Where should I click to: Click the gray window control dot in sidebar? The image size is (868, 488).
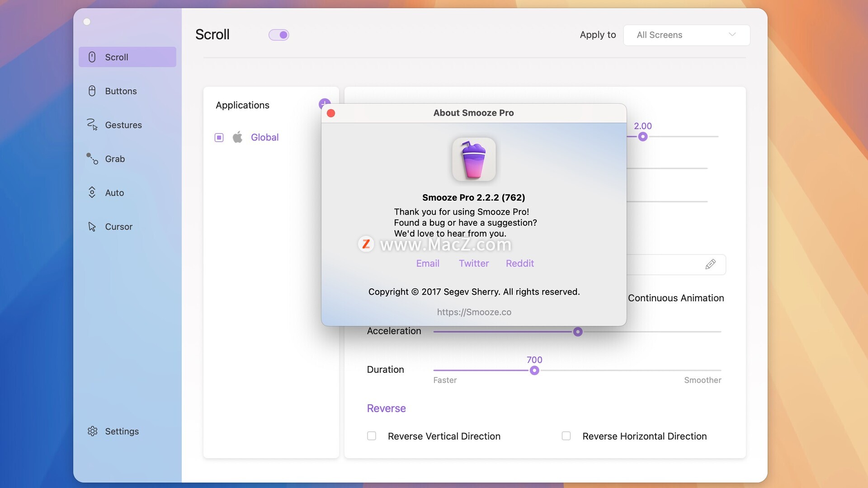[87, 22]
